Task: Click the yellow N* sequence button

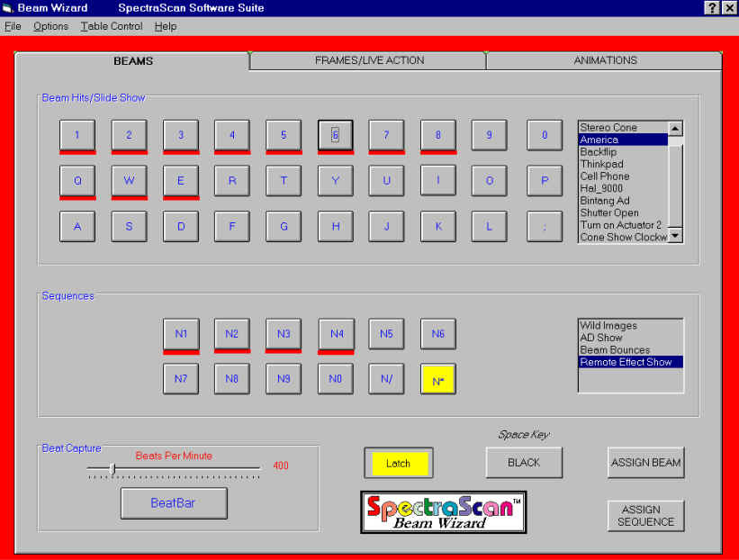Action: (437, 379)
